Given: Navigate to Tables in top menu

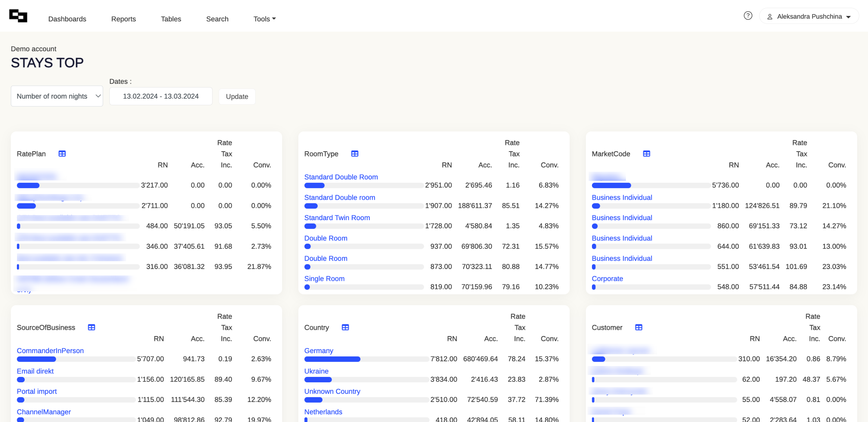Looking at the screenshot, I should coord(171,19).
